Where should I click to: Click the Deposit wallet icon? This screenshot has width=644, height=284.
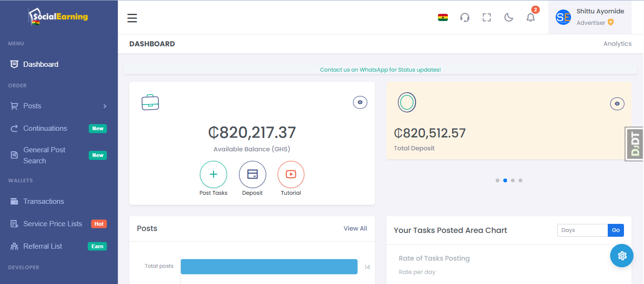coord(252,174)
